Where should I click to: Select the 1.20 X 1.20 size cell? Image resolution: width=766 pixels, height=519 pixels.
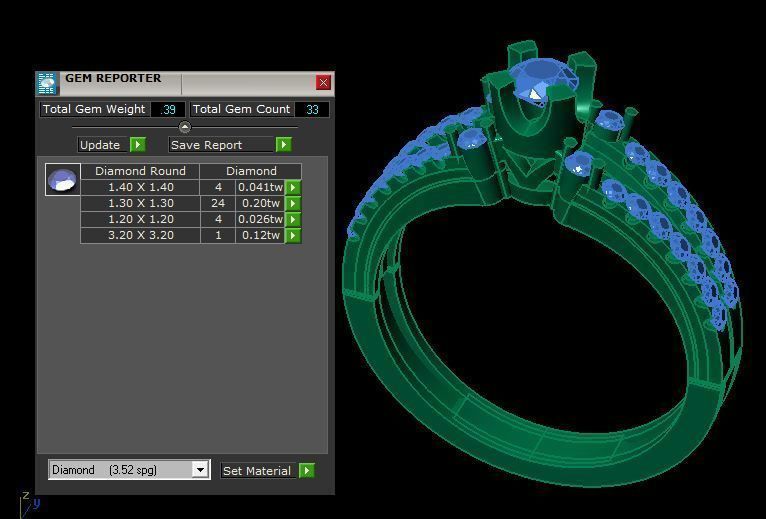click(141, 219)
